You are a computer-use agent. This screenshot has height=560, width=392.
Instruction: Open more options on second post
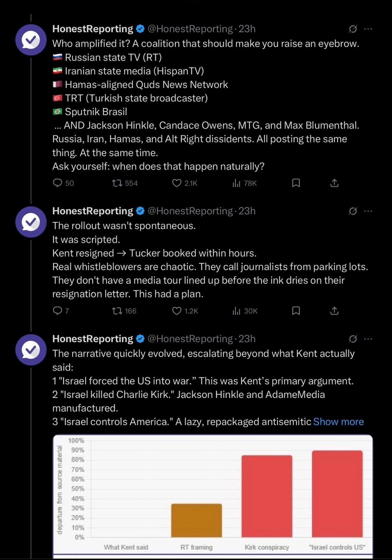tap(368, 211)
